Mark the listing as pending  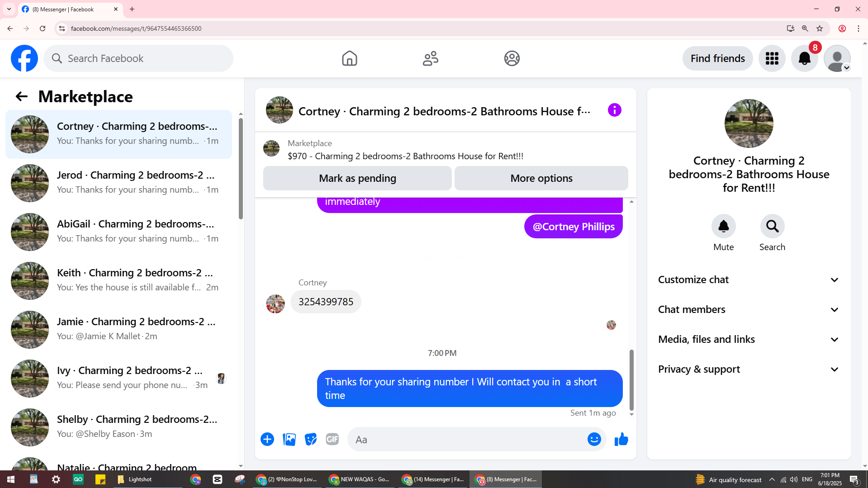coord(357,178)
